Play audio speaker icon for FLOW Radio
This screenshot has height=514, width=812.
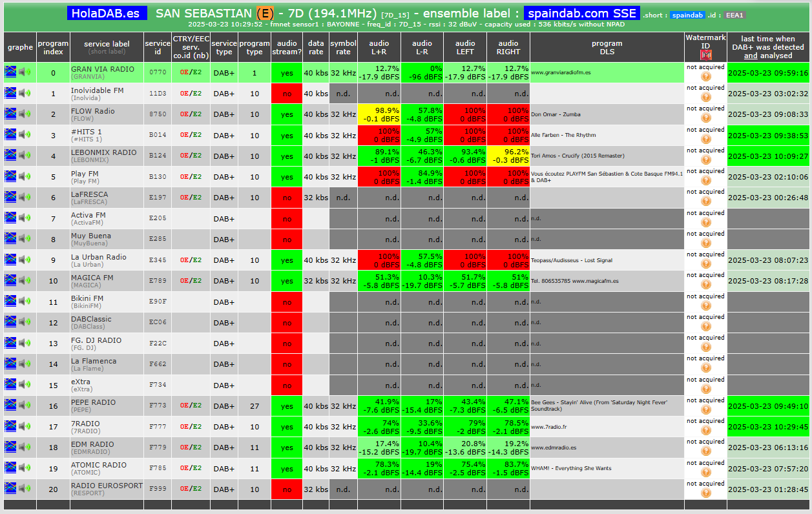tap(25, 114)
